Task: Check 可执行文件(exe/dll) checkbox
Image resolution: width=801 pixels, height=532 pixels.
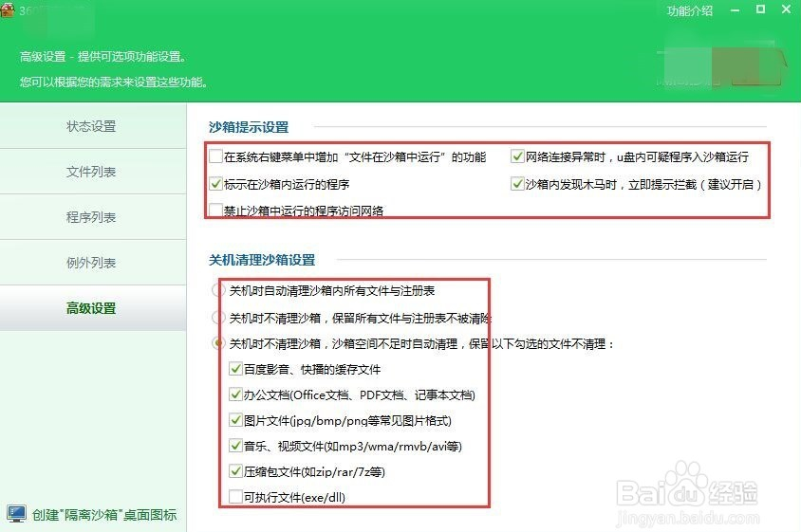Action: (x=235, y=497)
